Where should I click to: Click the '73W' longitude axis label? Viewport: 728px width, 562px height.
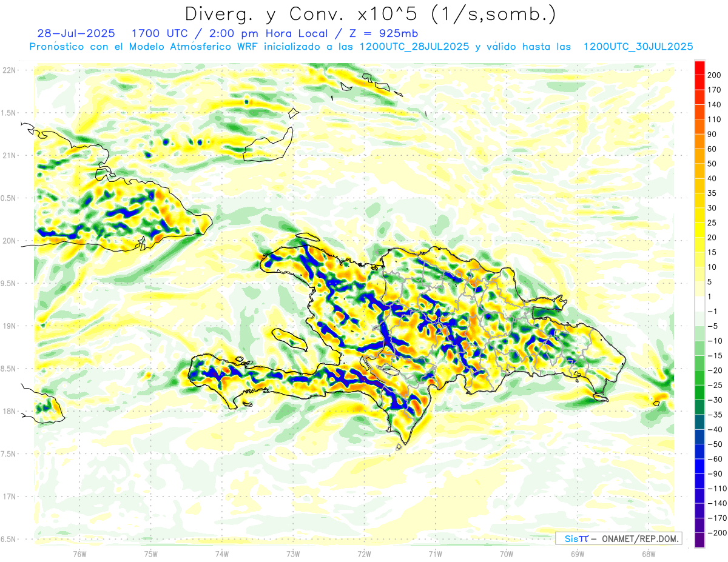coord(293,553)
